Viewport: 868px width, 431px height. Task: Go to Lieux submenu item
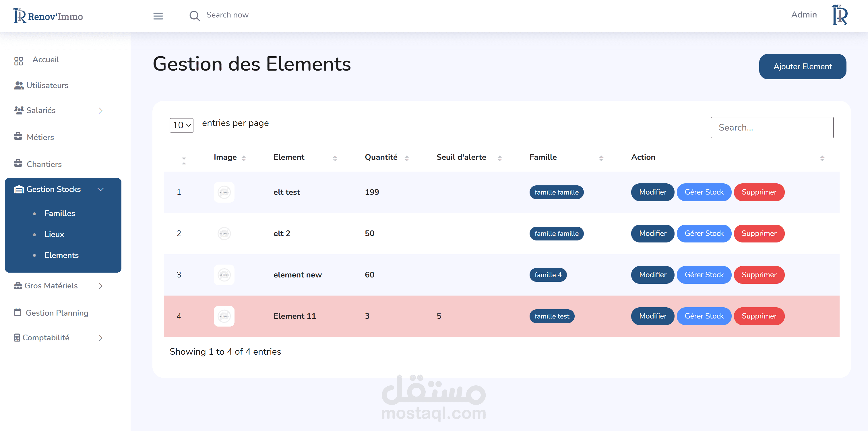click(54, 234)
